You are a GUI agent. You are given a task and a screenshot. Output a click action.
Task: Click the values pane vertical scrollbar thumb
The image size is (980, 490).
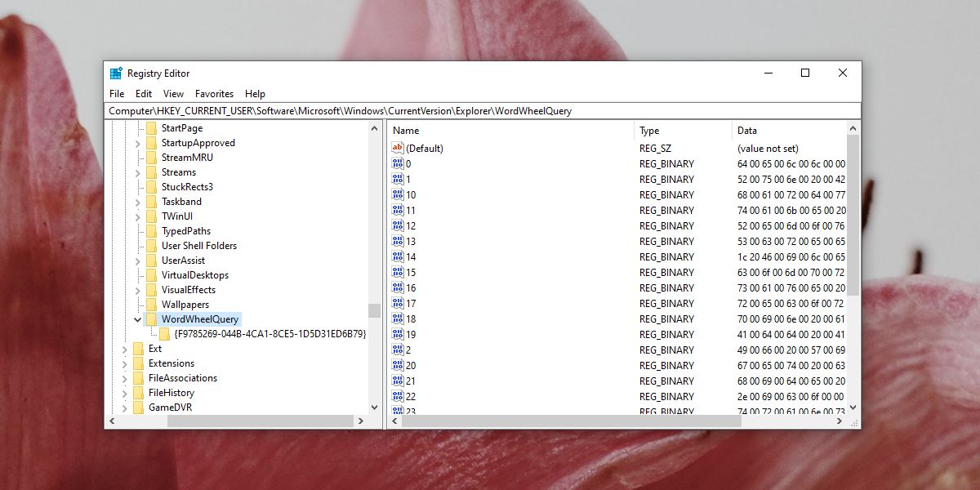pos(853,215)
